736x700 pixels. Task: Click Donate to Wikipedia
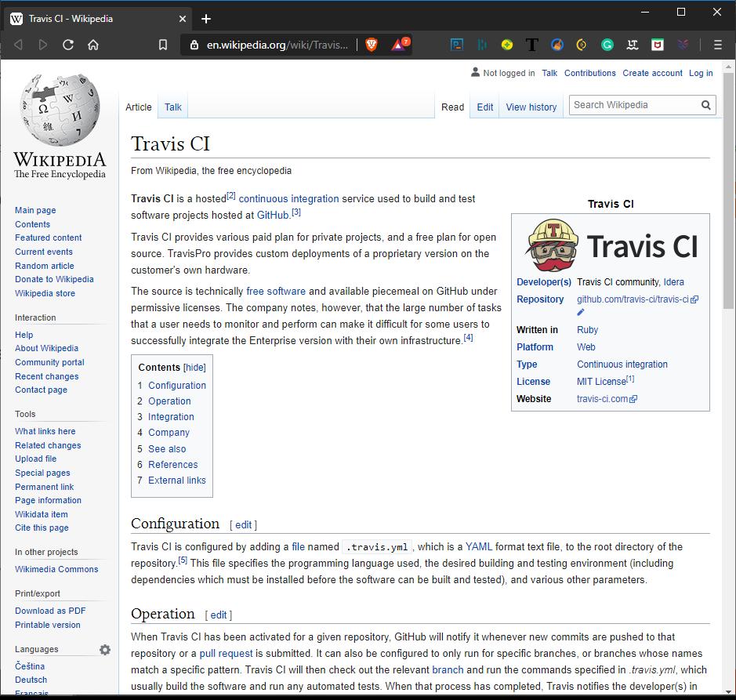pyautogui.click(x=54, y=279)
